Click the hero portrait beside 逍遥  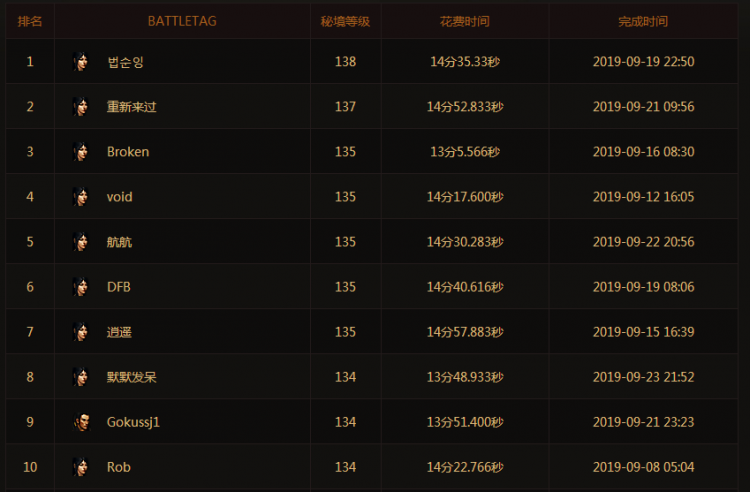pos(81,332)
